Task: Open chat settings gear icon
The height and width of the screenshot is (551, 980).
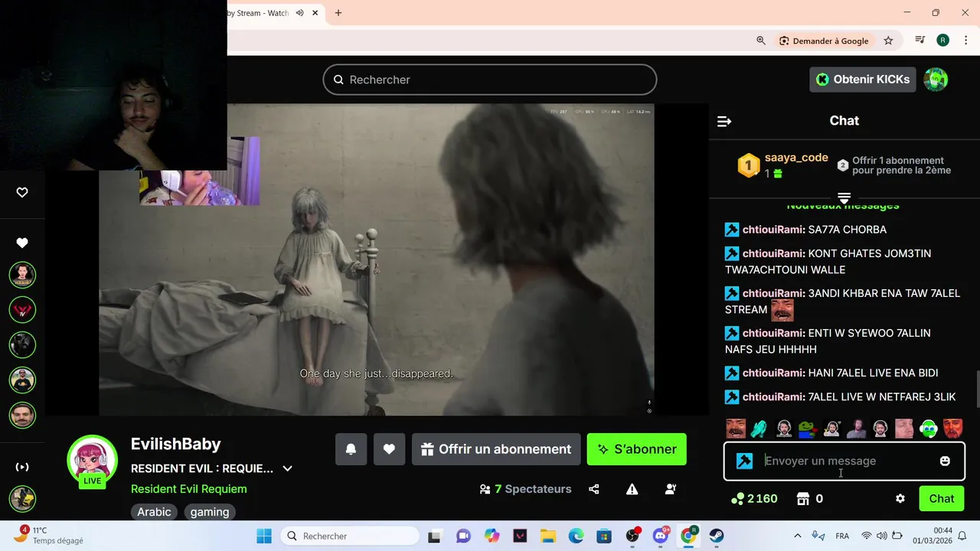Action: 900,498
